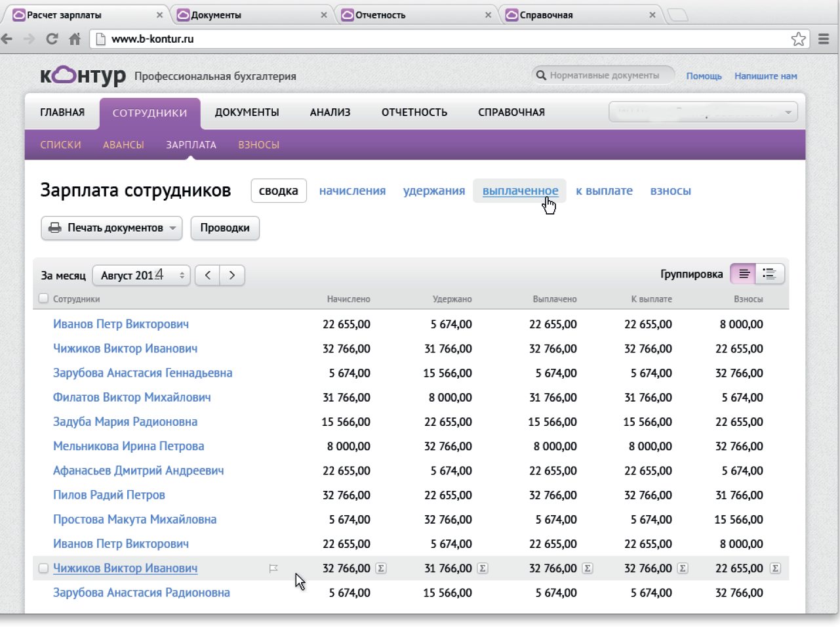This screenshot has width=840, height=628.
Task: Expand the Печать документов dropdown
Action: (111, 228)
